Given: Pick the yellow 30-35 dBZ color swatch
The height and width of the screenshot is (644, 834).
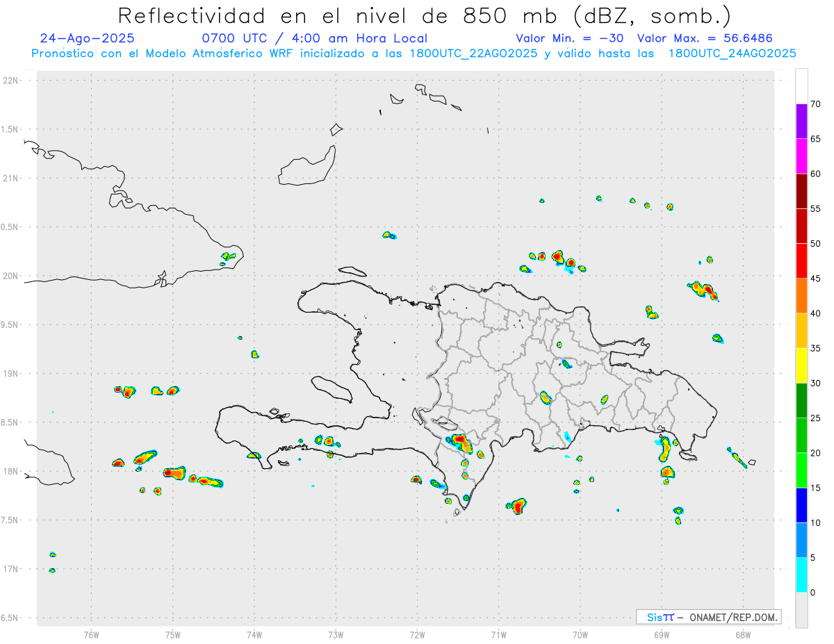Looking at the screenshot, I should (x=801, y=365).
